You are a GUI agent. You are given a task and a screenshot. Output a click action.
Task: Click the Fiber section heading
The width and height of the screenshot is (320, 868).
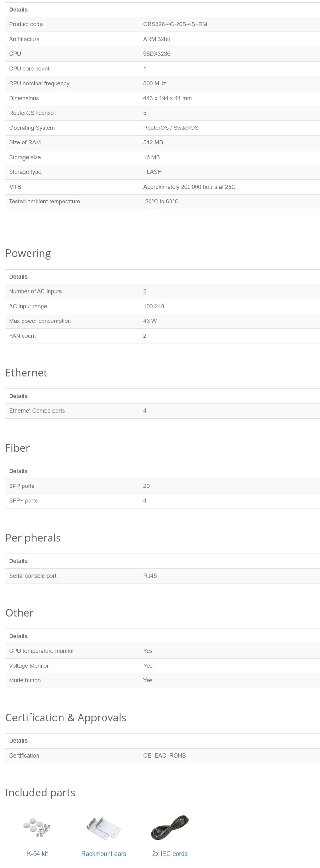pyautogui.click(x=17, y=448)
